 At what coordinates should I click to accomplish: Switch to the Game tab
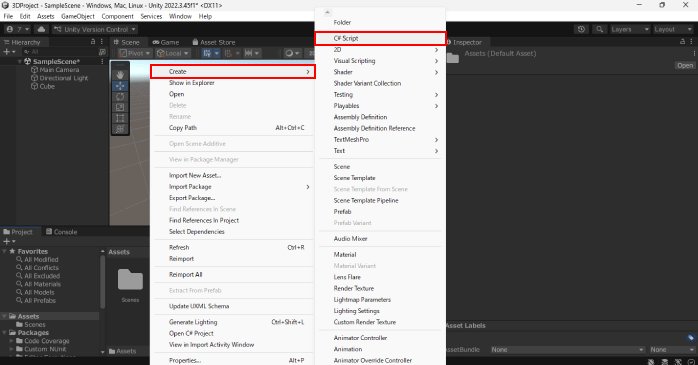point(166,42)
